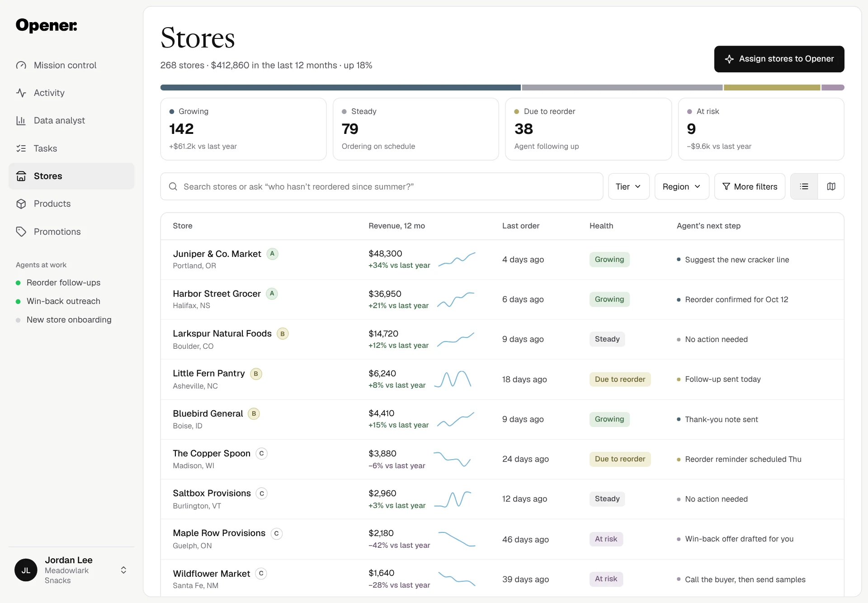Expand the Jordan Lee account switcher
868x603 pixels.
pos(123,570)
